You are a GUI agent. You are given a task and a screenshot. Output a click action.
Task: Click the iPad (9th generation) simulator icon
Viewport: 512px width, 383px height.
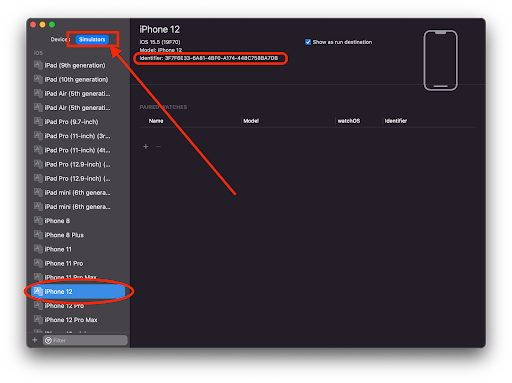coord(38,65)
